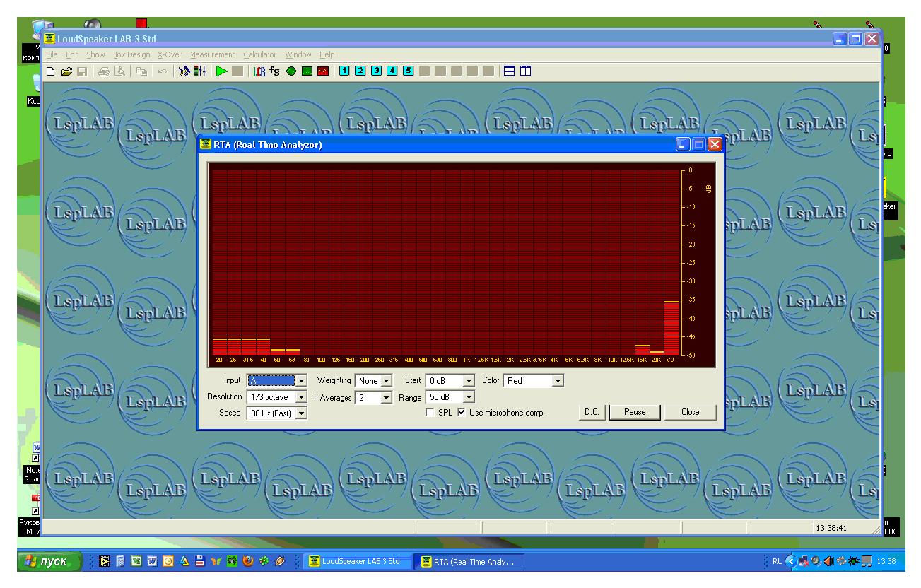Start measurement with green Play icon

click(x=222, y=71)
